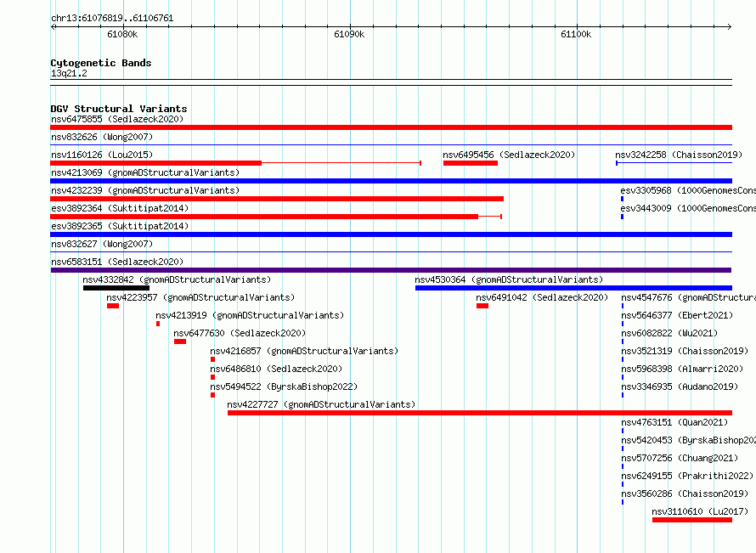Viewport: 756px width, 553px height.
Task: Select the red bar beneath nsv6495456
Action: (x=470, y=163)
